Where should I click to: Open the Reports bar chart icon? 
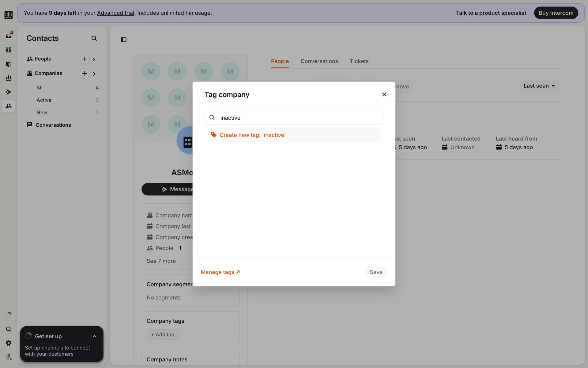click(x=9, y=78)
